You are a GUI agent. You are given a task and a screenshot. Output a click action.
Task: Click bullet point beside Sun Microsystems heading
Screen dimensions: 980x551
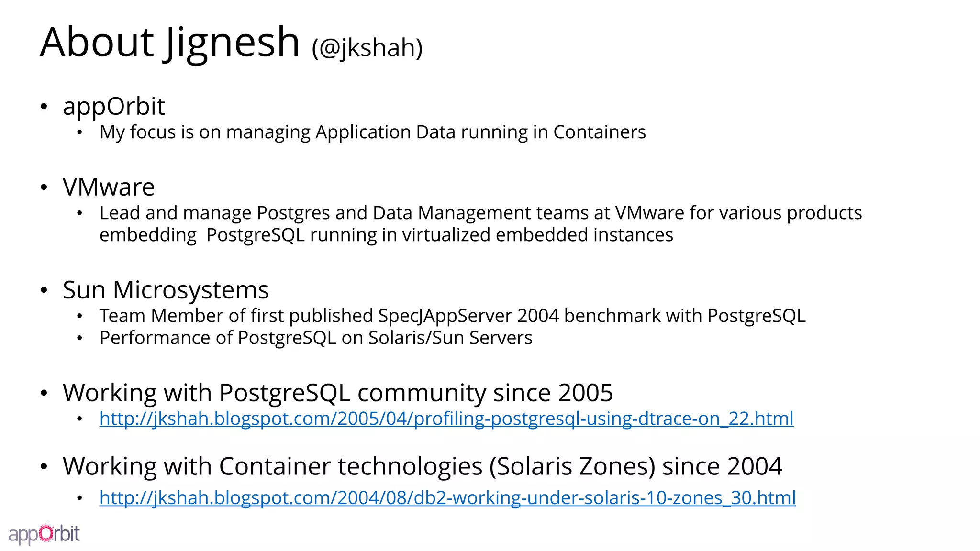44,290
